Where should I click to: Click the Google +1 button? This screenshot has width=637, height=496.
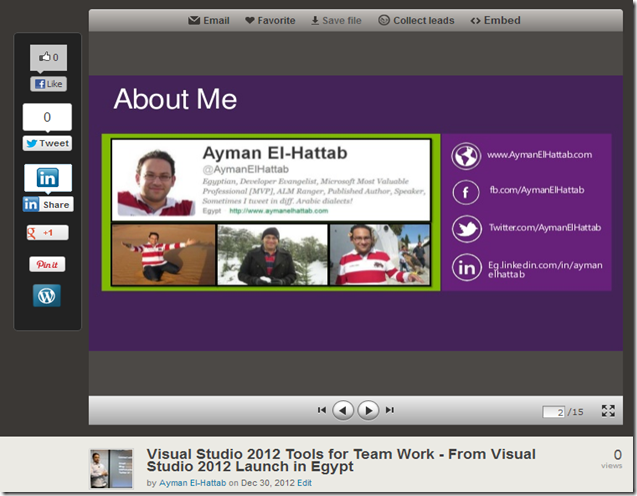click(47, 233)
